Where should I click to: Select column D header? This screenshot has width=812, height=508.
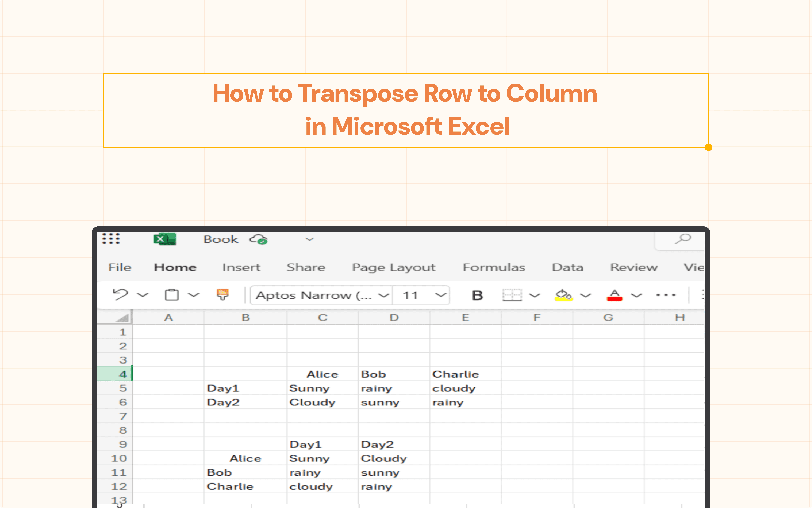click(394, 317)
